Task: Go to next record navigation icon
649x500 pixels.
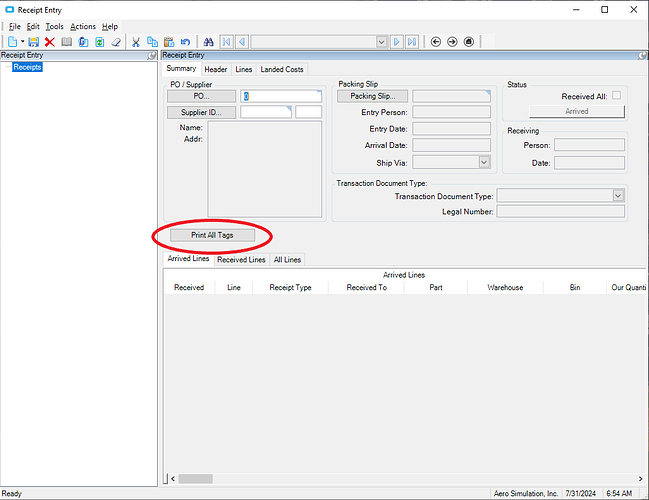Action: point(397,42)
